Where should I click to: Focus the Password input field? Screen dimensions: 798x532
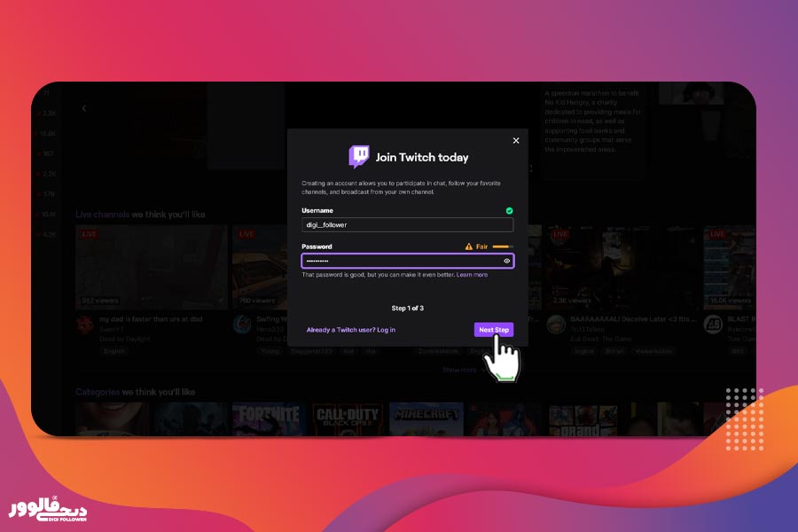tap(407, 261)
